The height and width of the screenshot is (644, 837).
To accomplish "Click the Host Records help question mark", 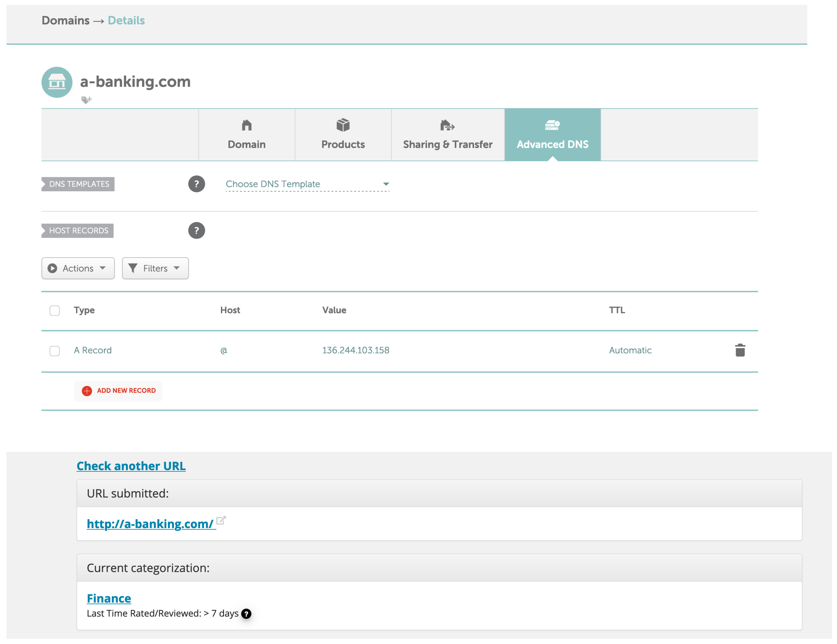I will (196, 230).
